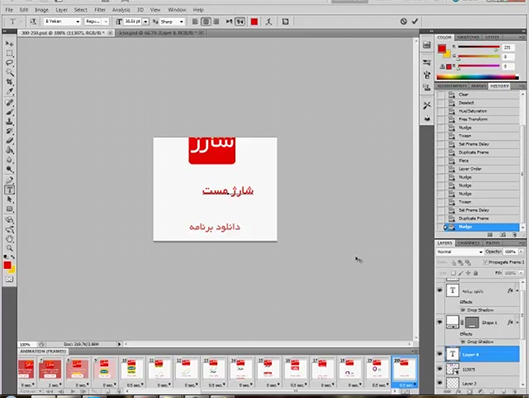Select the Blur tool
This screenshot has width=529, height=398.
9,160
